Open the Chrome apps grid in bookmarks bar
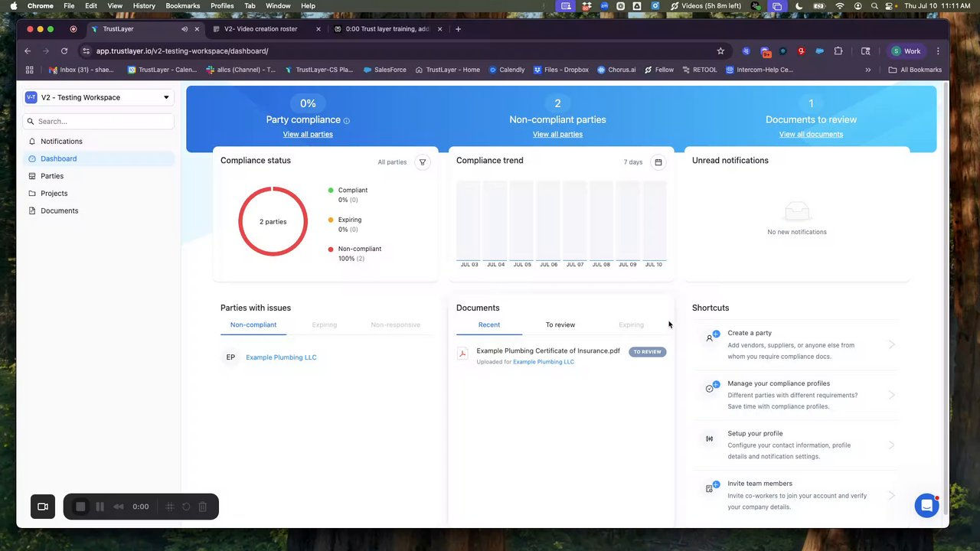This screenshot has height=551, width=980. (x=29, y=70)
